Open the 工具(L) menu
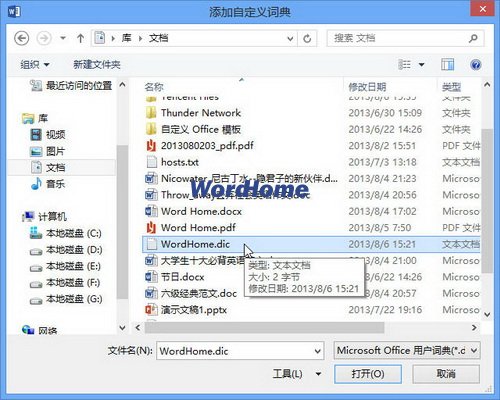The image size is (500, 400). [x=297, y=374]
